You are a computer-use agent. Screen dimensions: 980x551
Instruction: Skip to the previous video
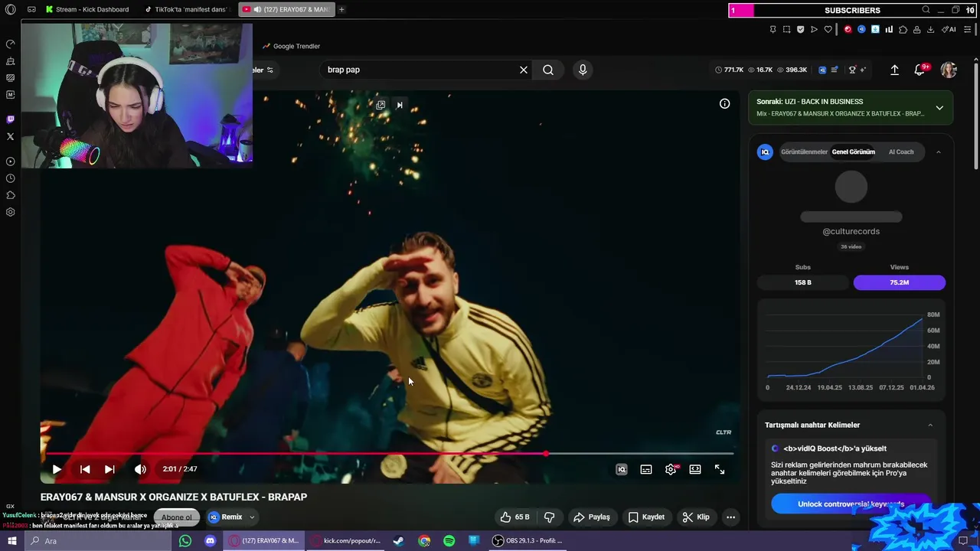click(85, 469)
